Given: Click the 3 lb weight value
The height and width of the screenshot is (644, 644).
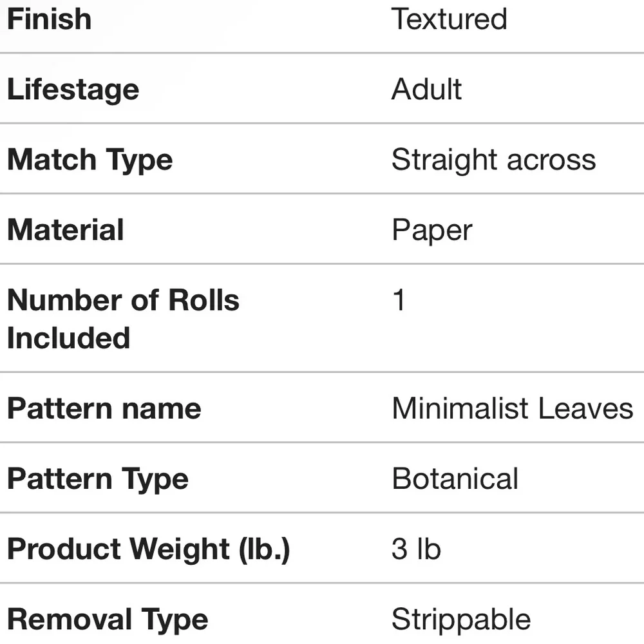Looking at the screenshot, I should tap(416, 549).
